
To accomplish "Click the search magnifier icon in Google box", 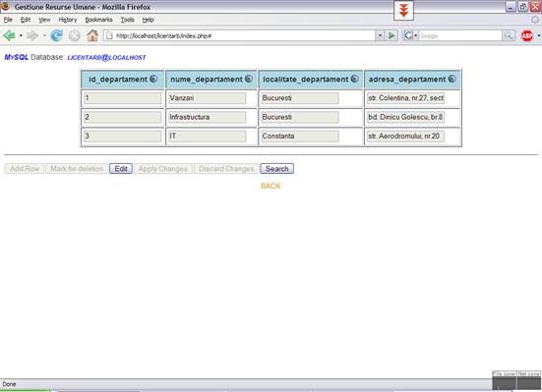I will [x=509, y=35].
